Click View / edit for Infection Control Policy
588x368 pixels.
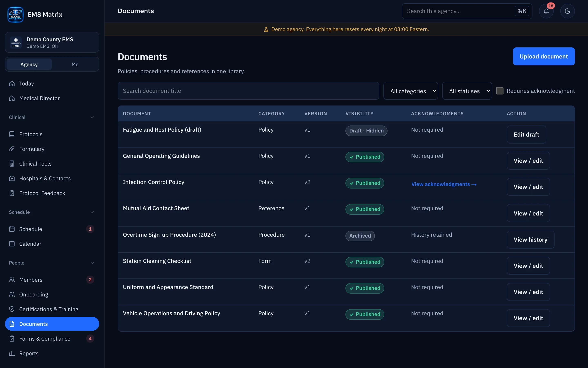coord(528,187)
